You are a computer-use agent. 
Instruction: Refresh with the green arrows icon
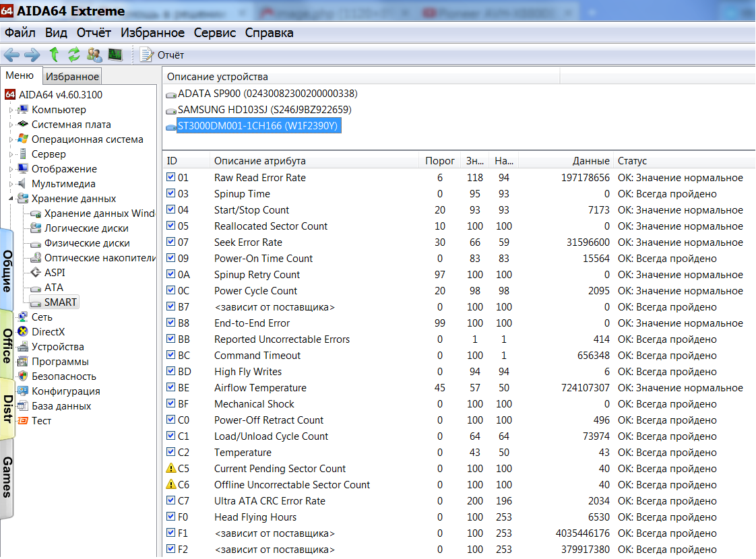click(x=73, y=55)
